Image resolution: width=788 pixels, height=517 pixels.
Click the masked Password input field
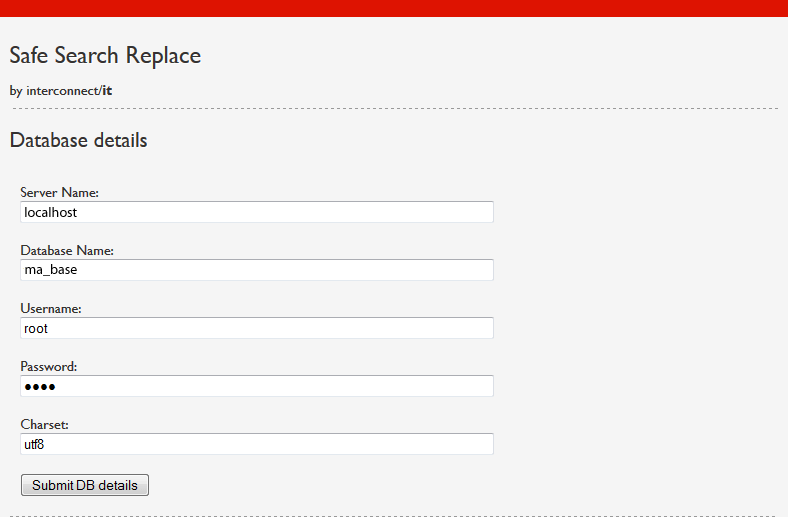(x=257, y=386)
